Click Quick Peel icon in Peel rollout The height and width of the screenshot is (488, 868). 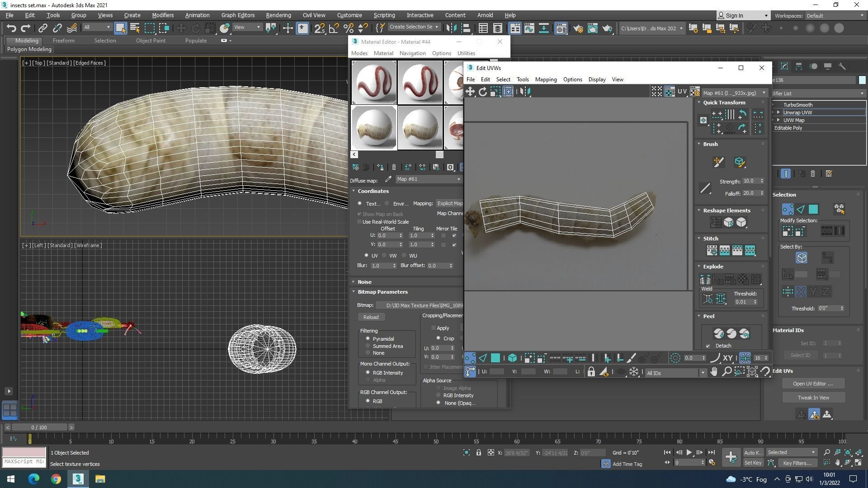click(718, 334)
